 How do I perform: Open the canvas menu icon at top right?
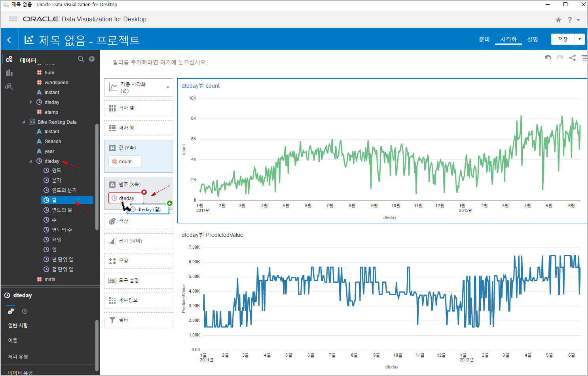click(x=584, y=58)
